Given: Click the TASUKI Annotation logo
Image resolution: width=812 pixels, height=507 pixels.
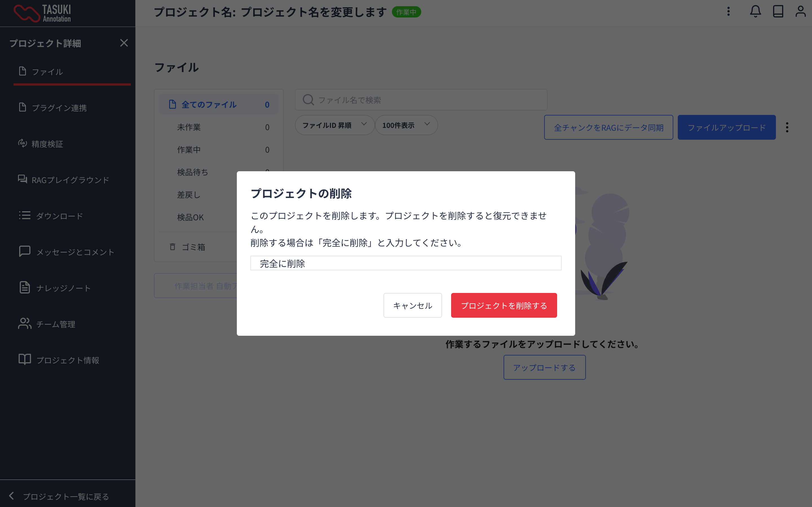Looking at the screenshot, I should pos(42,14).
